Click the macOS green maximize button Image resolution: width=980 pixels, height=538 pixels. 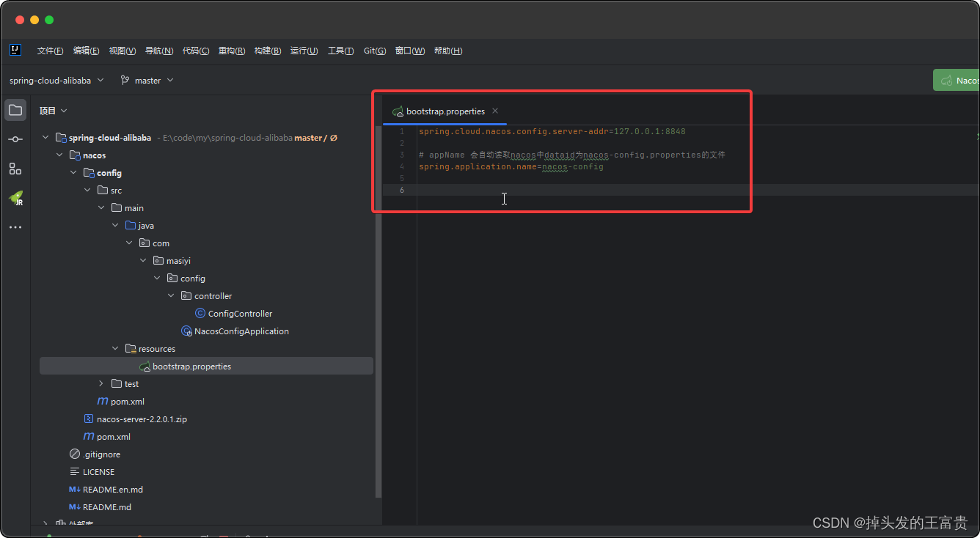(x=49, y=20)
